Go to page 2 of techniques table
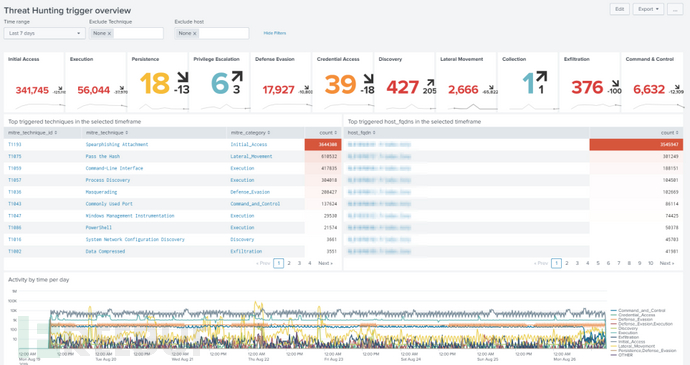 (289, 263)
